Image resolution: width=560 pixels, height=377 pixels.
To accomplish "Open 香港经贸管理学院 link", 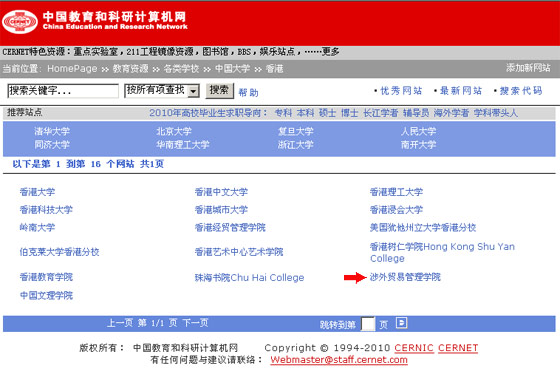I will (230, 227).
